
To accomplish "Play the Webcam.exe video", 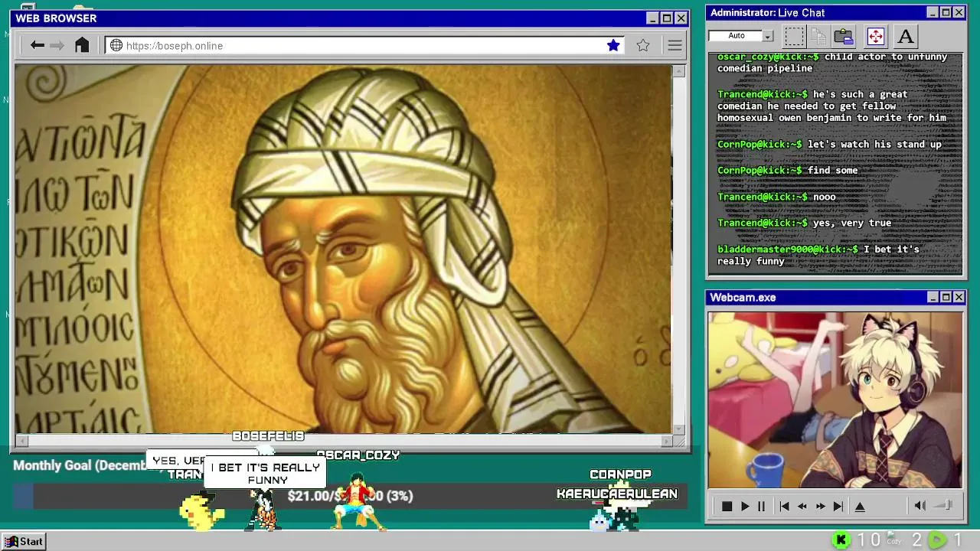I will [x=744, y=507].
